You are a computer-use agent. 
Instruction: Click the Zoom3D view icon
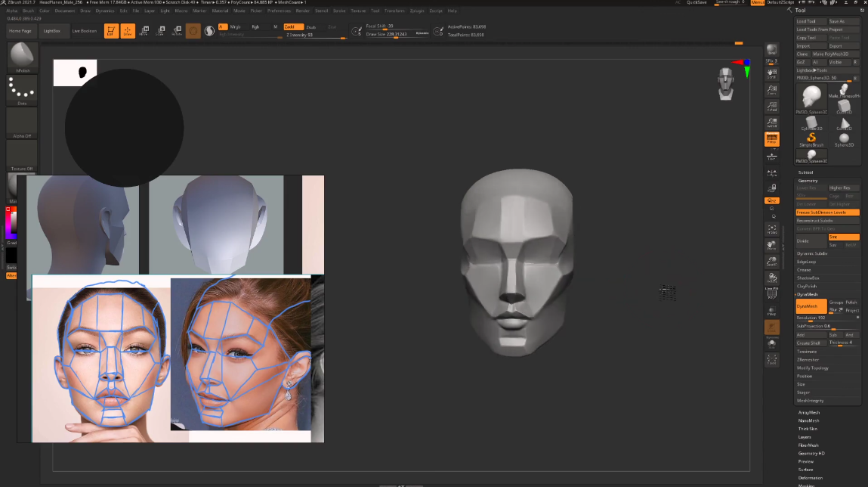(771, 262)
